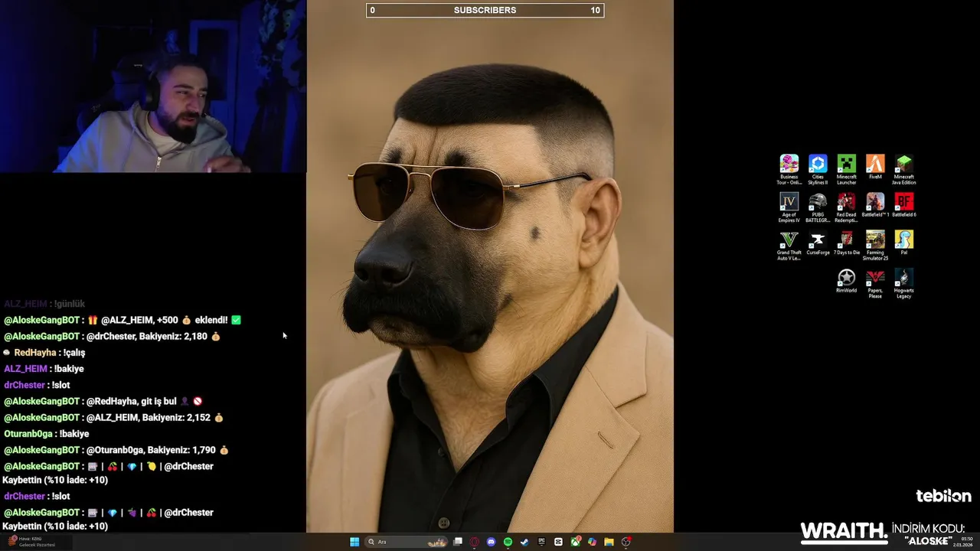Open Battlefield 1 desktop shortcut
Screen dimensions: 980x551
pyautogui.click(x=875, y=205)
